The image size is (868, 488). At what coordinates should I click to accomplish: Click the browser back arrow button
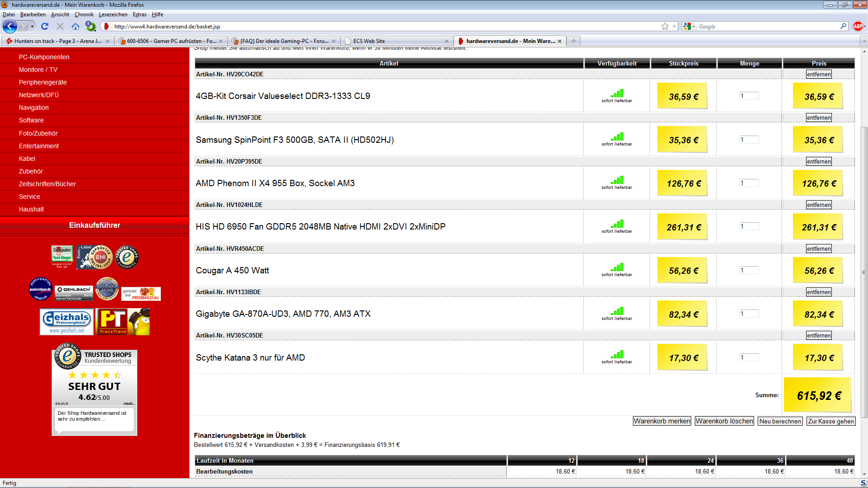(x=10, y=27)
